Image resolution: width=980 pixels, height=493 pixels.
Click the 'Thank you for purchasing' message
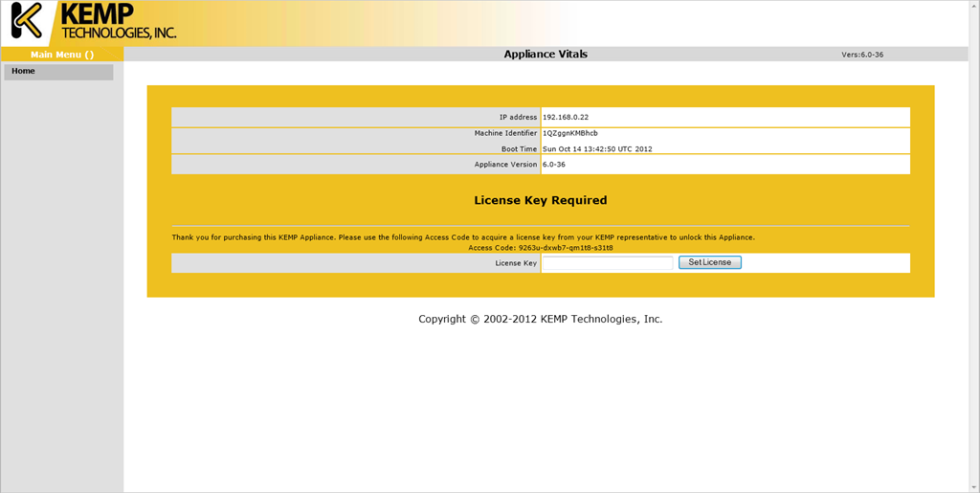463,237
